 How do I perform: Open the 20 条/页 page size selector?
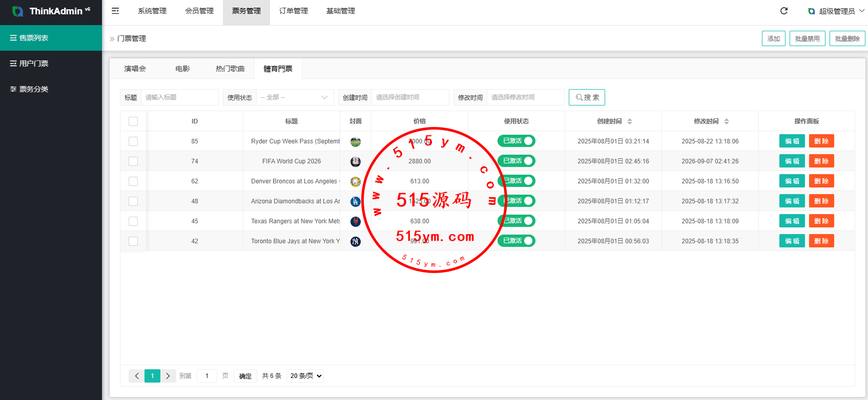pos(305,376)
